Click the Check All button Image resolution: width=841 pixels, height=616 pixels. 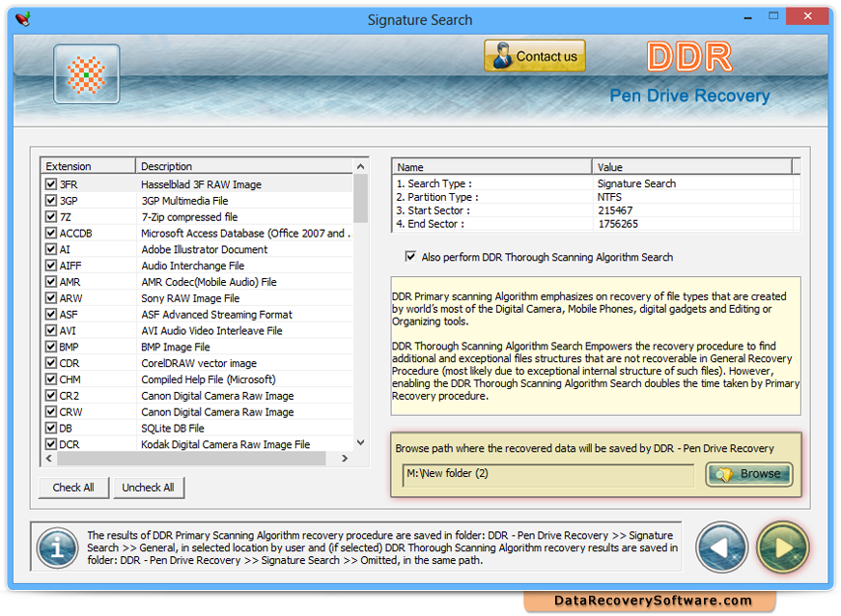(73, 488)
